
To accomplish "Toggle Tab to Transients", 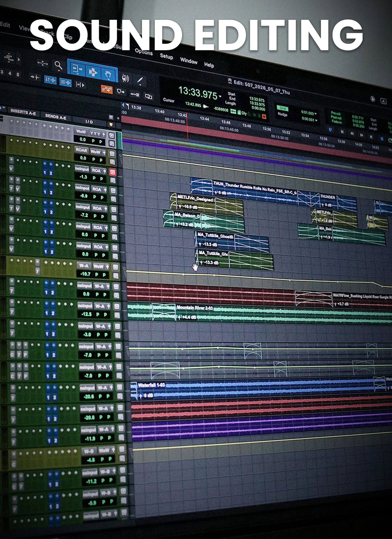I will coord(34,77).
